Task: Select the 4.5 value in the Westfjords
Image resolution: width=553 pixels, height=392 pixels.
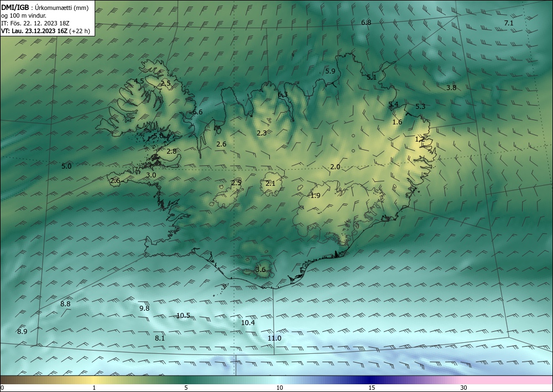Action: coord(139,81)
